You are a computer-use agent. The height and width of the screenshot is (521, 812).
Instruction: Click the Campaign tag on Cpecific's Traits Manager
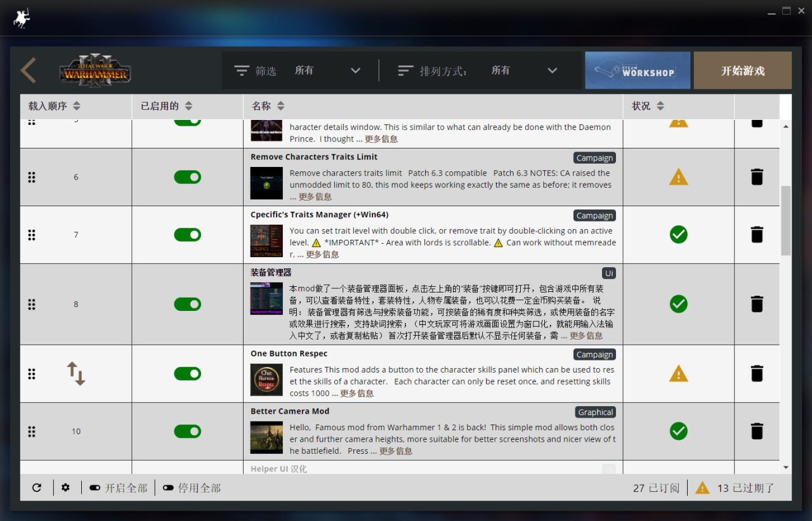595,216
